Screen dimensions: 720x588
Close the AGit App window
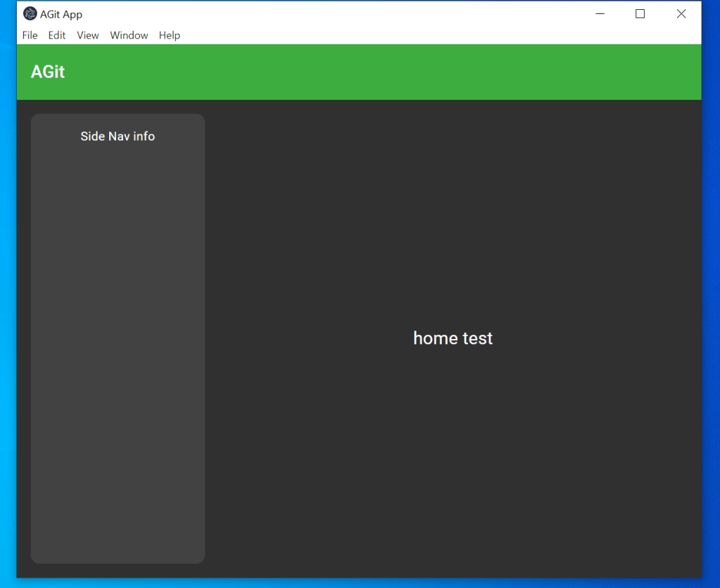click(x=681, y=14)
